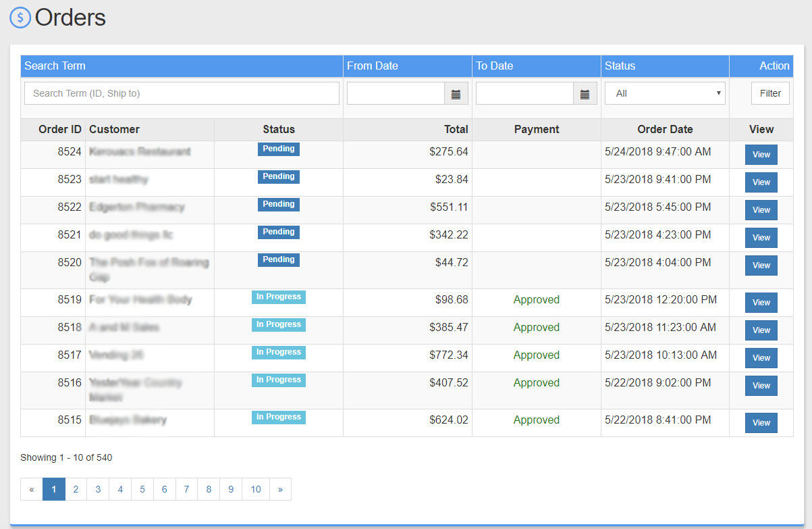Click In Progress badge for order 8519
Image resolution: width=812 pixels, height=529 pixels.
278,297
